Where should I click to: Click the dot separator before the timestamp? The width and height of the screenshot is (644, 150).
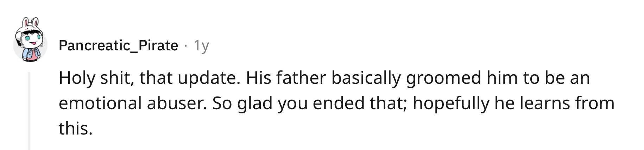click(186, 46)
